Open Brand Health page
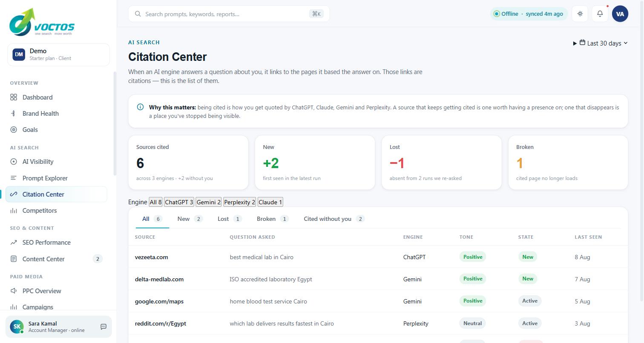Viewport: 644px width, 343px height. 56,114
